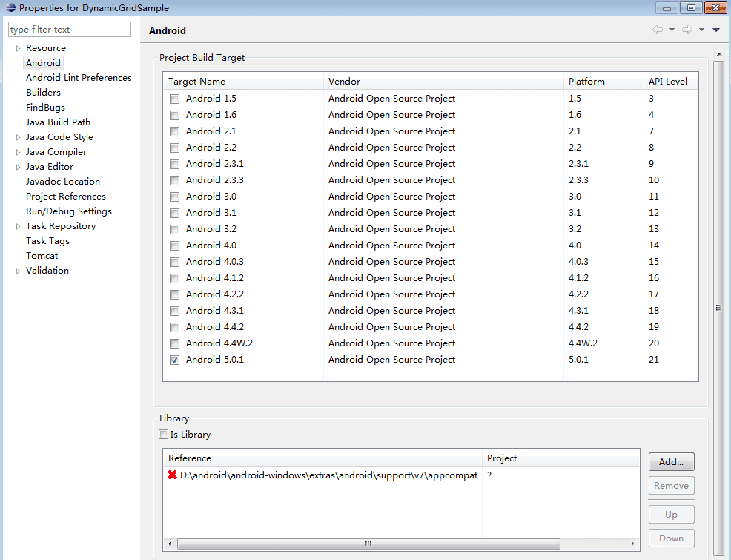Open the back history dropdown arrow
The height and width of the screenshot is (560, 731).
pos(672,30)
